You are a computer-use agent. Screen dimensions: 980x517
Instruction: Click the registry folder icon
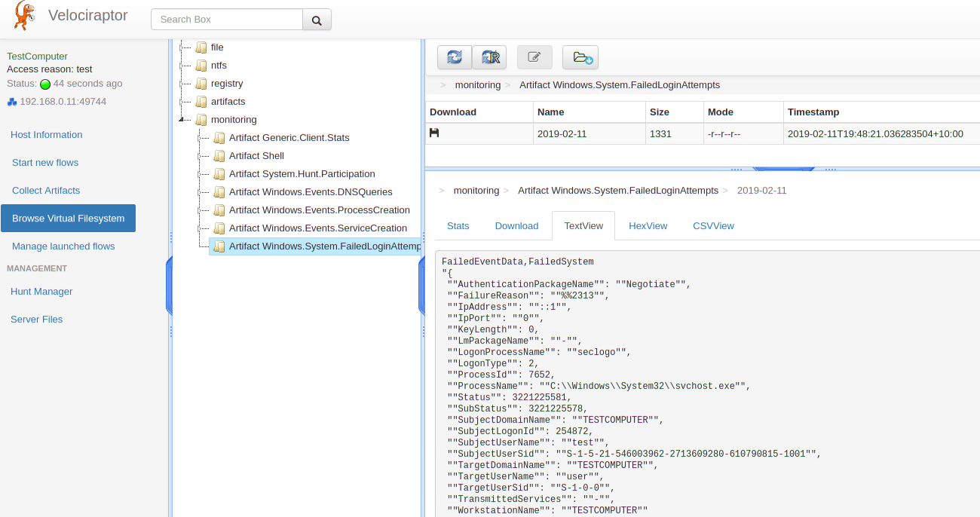point(201,84)
